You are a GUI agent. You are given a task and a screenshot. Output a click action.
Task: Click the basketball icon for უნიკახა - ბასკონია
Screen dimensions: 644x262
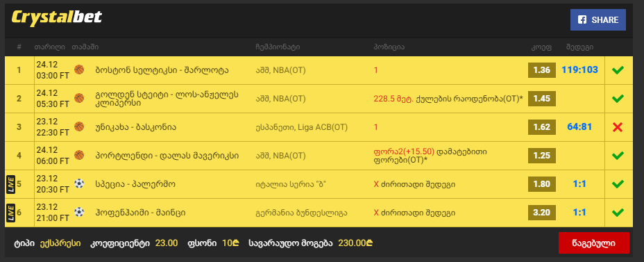(x=79, y=126)
